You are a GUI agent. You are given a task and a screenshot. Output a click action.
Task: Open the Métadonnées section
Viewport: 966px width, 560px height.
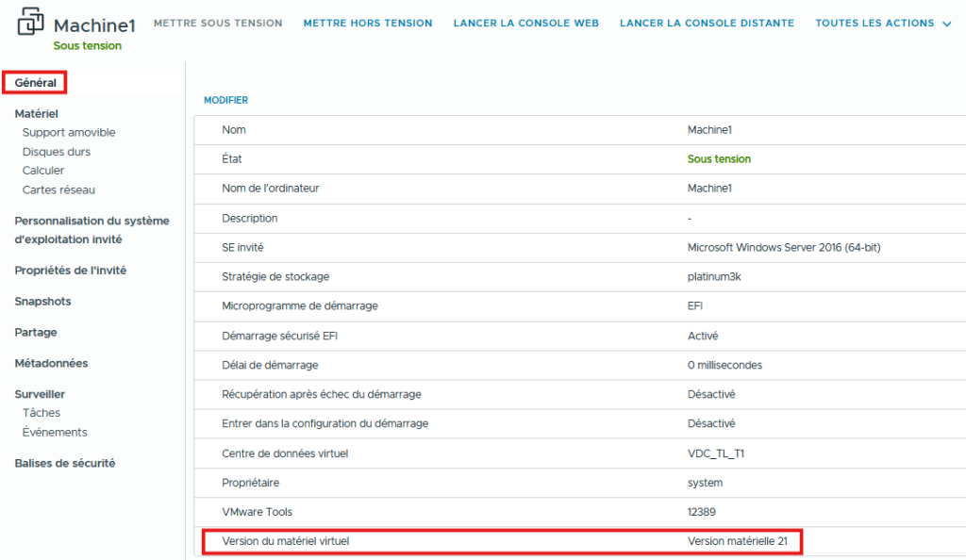51,364
